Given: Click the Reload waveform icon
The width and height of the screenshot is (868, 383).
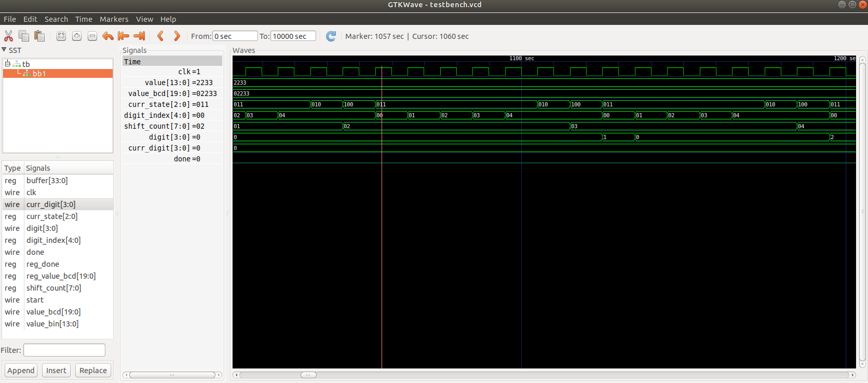Looking at the screenshot, I should 331,36.
